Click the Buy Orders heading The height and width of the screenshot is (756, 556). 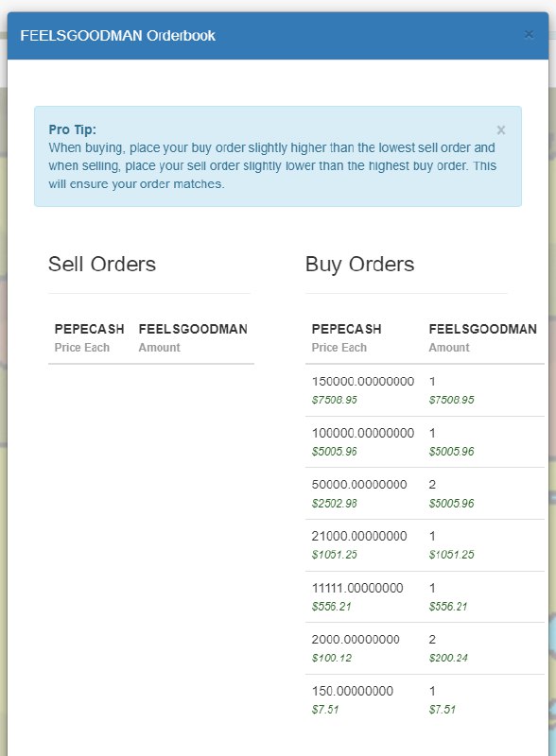[x=359, y=265]
